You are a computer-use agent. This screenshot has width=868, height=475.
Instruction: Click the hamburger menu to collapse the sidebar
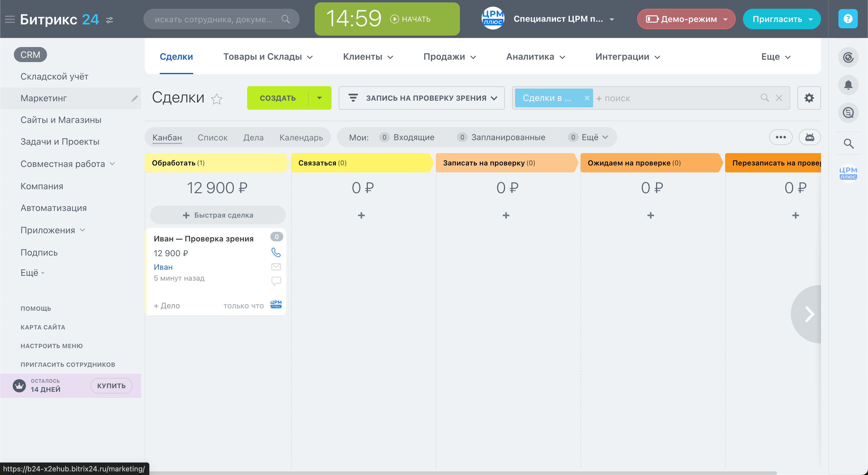(10, 19)
